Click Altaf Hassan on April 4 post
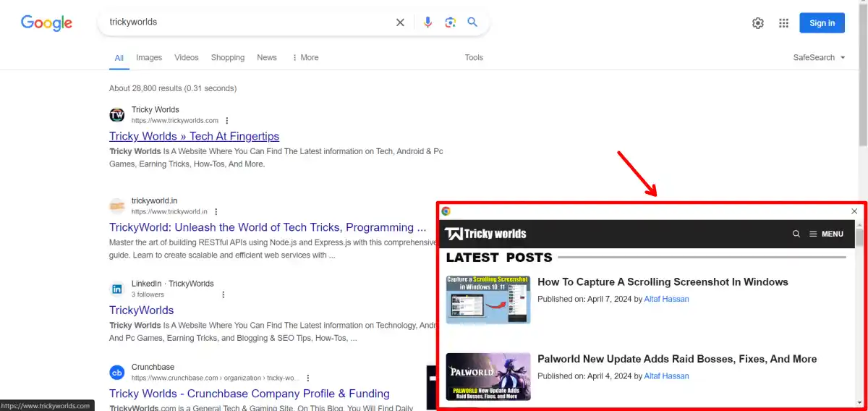868x411 pixels. point(666,376)
